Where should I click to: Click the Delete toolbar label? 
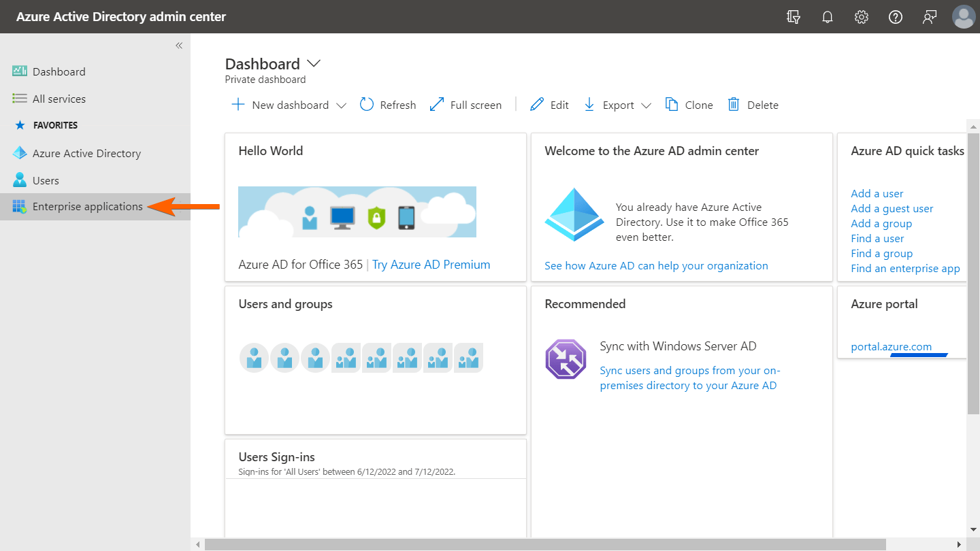click(x=763, y=105)
